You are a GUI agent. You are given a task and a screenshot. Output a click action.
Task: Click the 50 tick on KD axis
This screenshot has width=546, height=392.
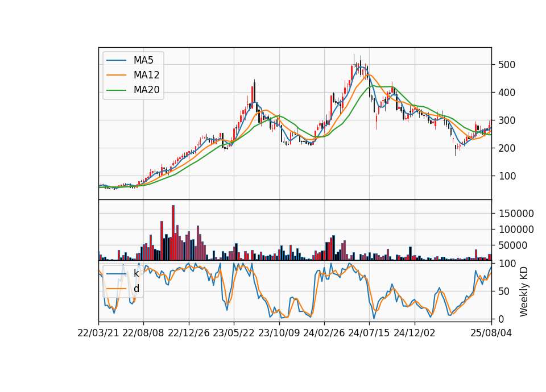504,291
